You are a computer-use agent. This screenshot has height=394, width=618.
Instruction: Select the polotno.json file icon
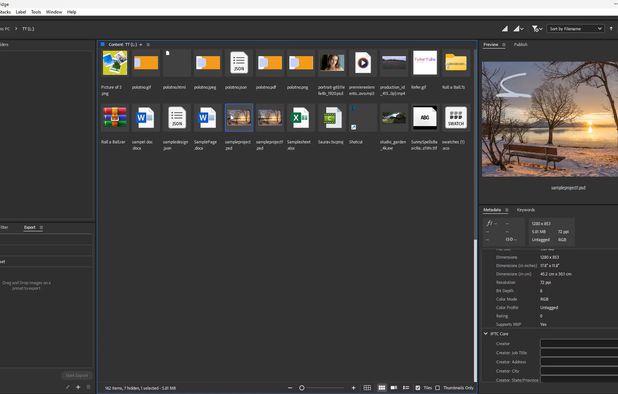[239, 63]
